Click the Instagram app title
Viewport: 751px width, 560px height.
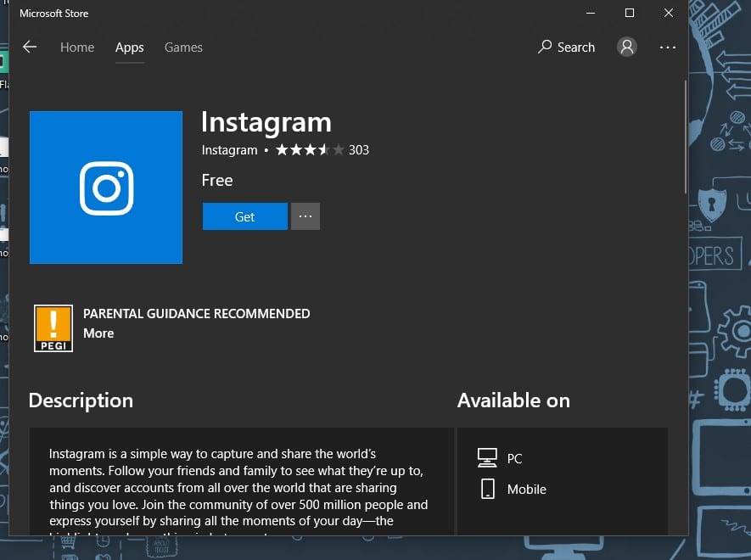point(266,122)
